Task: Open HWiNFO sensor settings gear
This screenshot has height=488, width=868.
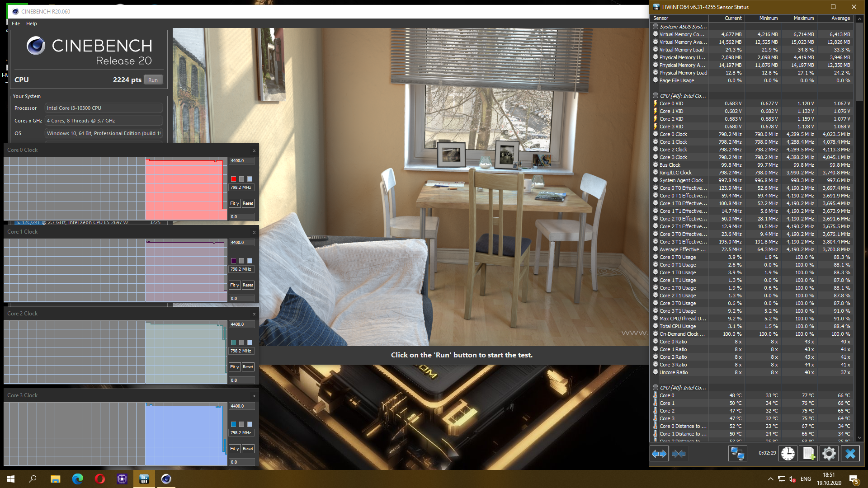Action: point(829,454)
